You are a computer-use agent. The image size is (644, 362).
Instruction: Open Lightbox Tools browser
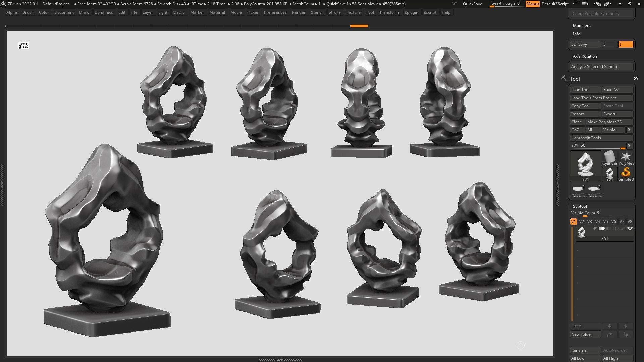tap(601, 138)
